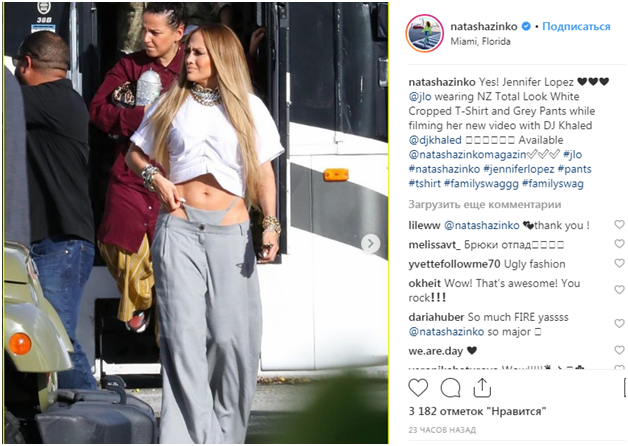
Task: Like okheit's comment heart
Action: click(619, 289)
